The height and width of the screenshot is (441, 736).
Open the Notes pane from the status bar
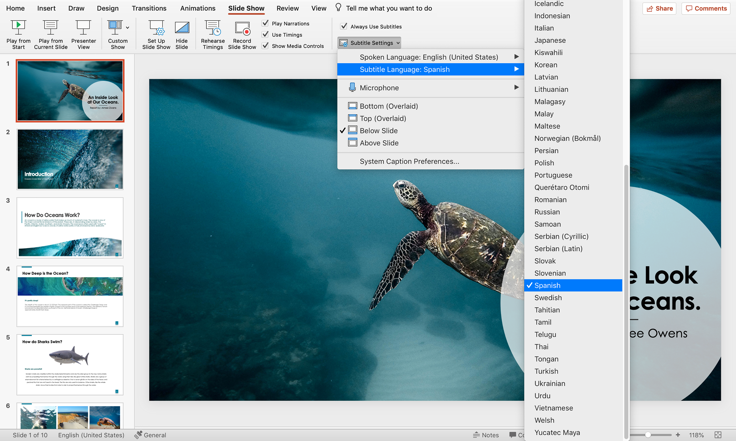click(486, 435)
